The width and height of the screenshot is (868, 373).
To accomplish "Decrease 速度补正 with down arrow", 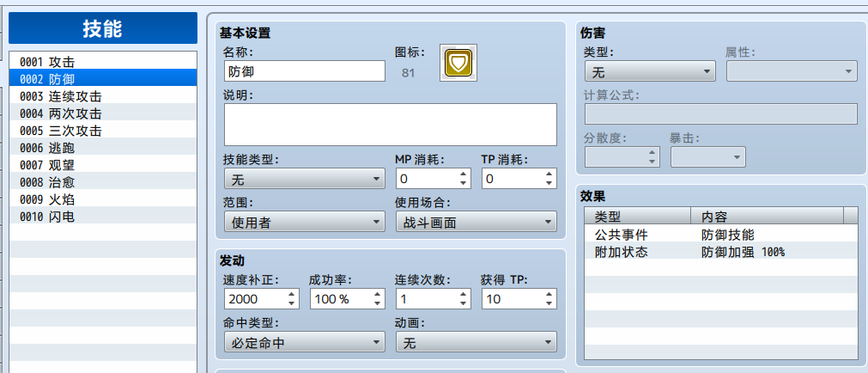I will [x=291, y=303].
